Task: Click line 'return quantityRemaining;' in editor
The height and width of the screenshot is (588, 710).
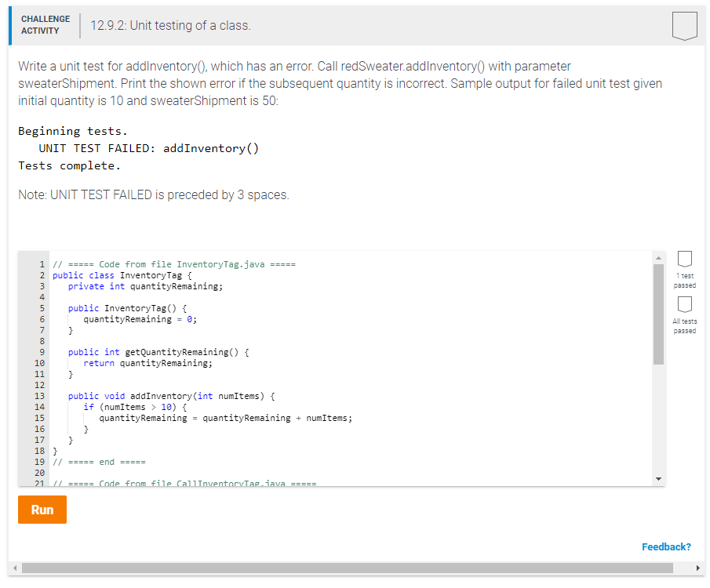Action: [x=147, y=363]
